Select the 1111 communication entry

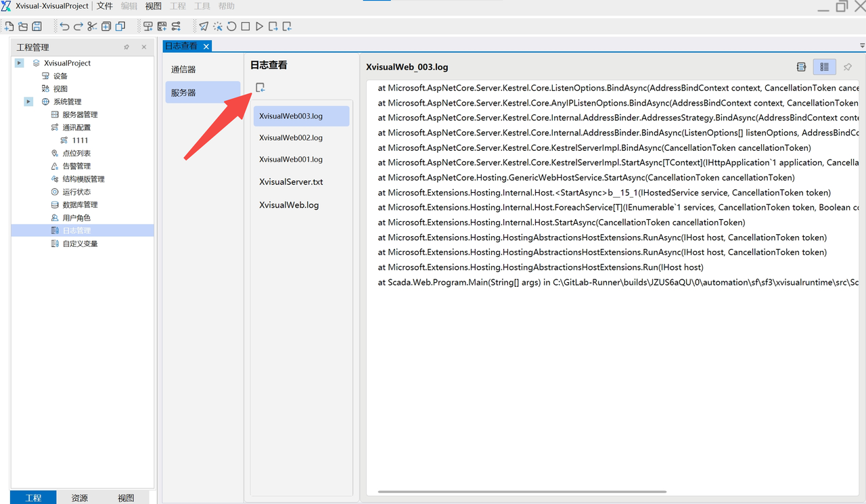coord(81,140)
